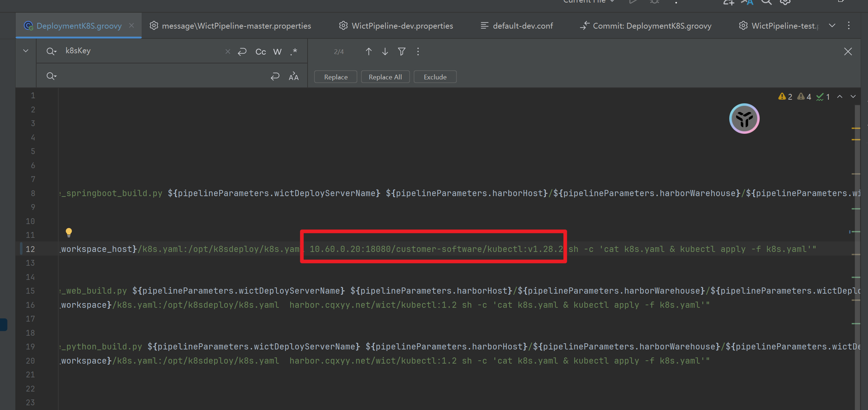Jump to next search occurrence arrow

[x=385, y=51]
